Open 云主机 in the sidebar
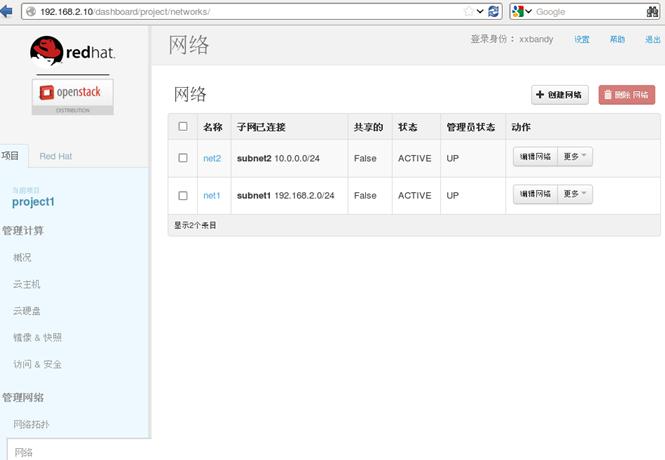 click(x=27, y=284)
